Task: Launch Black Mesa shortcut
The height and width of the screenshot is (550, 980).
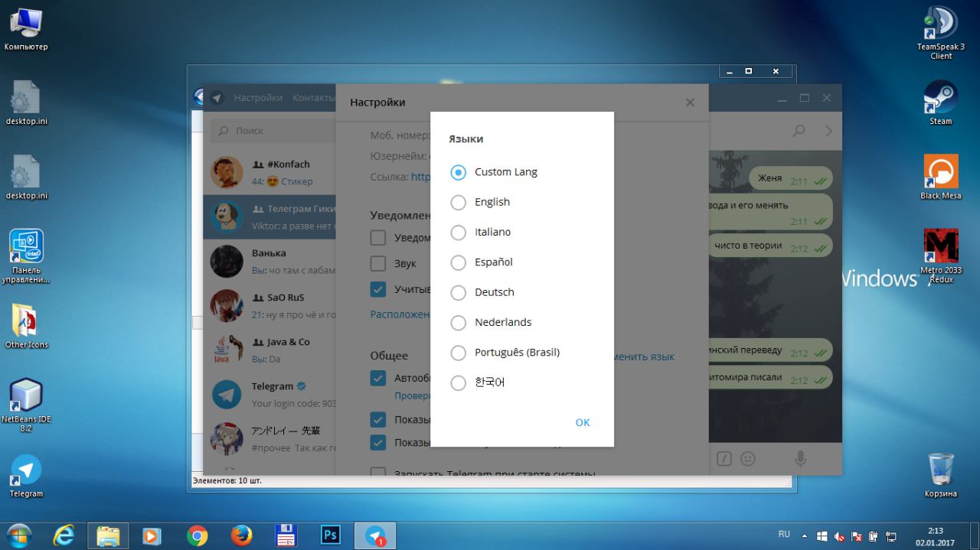Action: [x=941, y=177]
